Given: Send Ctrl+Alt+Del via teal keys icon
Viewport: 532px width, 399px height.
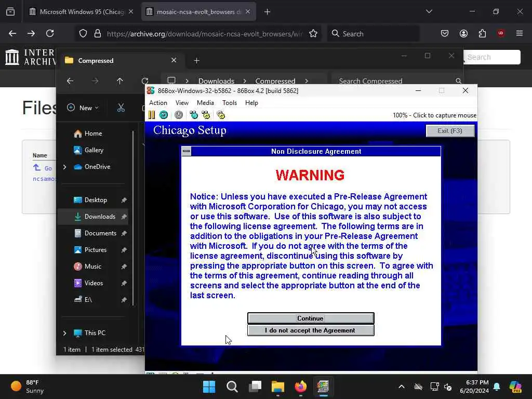Looking at the screenshot, I should (x=194, y=115).
